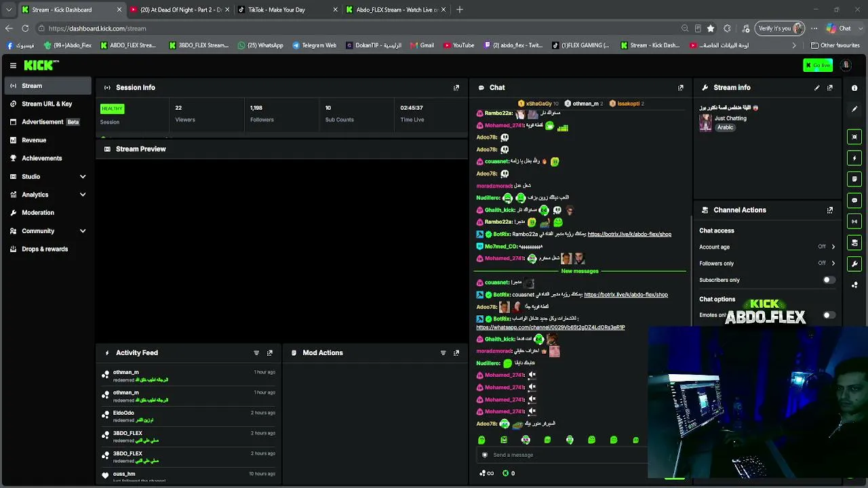
Task: Open the Activity Feed filter
Action: pos(256,353)
